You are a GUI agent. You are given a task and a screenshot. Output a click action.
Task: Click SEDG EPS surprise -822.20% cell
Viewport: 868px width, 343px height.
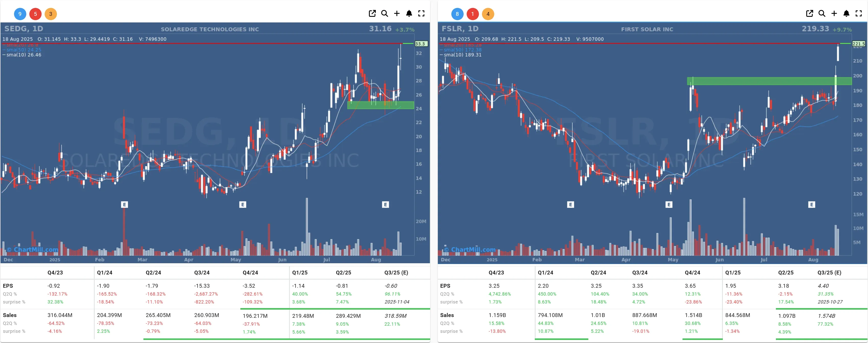coord(204,302)
